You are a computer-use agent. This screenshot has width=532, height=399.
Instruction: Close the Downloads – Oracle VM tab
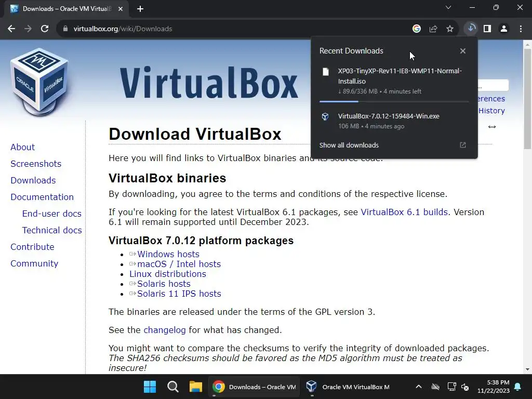click(x=121, y=9)
